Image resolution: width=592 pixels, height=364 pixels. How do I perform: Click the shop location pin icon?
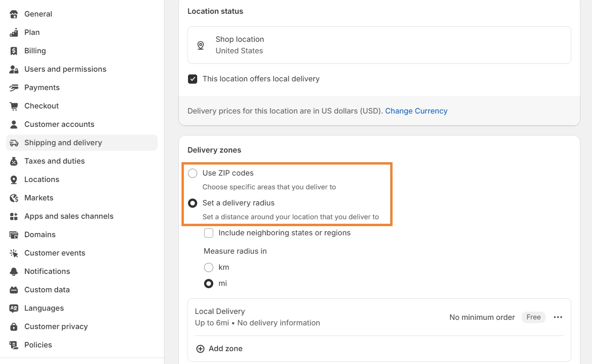(200, 45)
